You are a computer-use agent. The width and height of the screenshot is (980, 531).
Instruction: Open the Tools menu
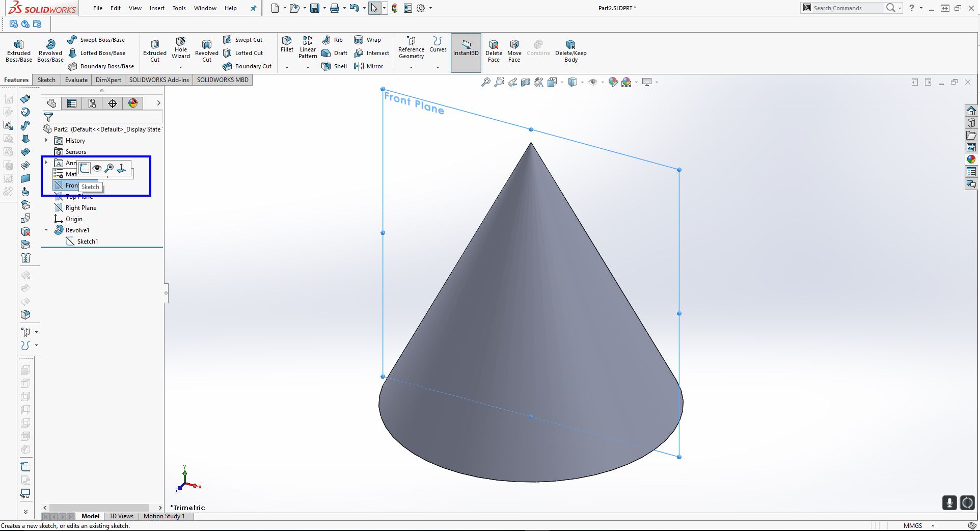(179, 8)
